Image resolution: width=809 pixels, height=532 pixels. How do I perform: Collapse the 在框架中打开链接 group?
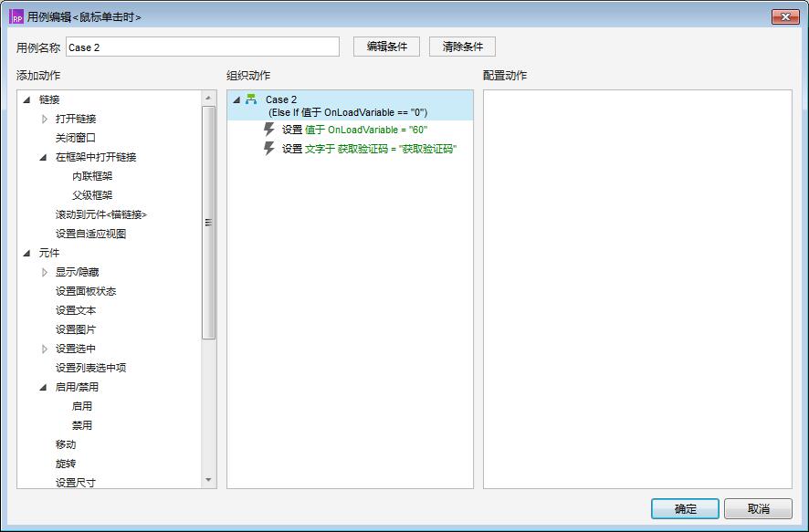click(x=43, y=157)
